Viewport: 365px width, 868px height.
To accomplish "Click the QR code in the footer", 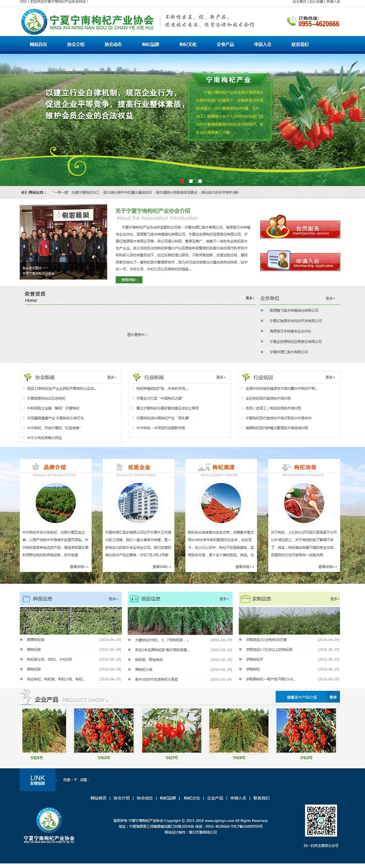I will tap(321, 820).
